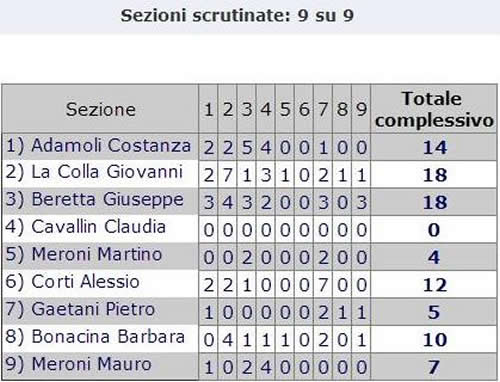500x382 pixels.
Task: Click Cavallin Claudia total value 0
Action: tap(434, 230)
